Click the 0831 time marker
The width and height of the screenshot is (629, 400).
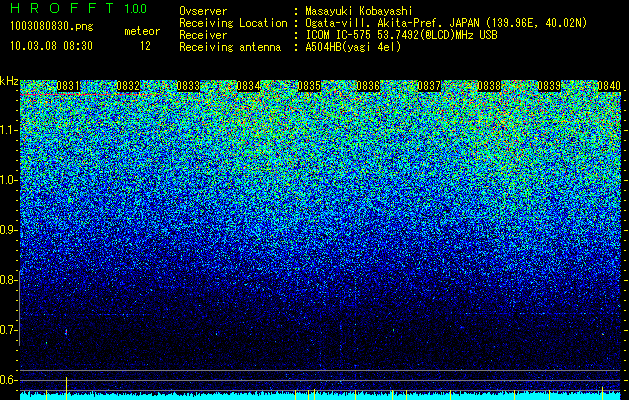68,86
